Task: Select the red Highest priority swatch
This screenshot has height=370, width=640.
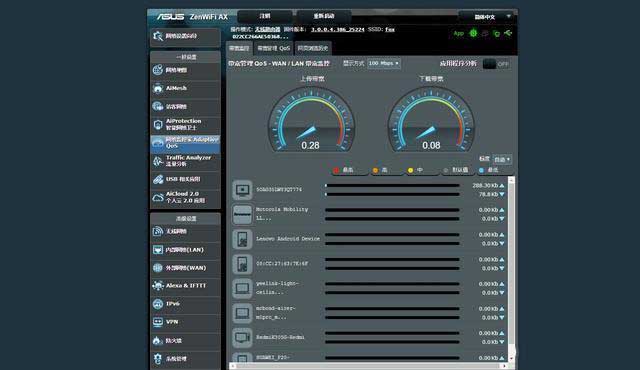Action: [336, 170]
